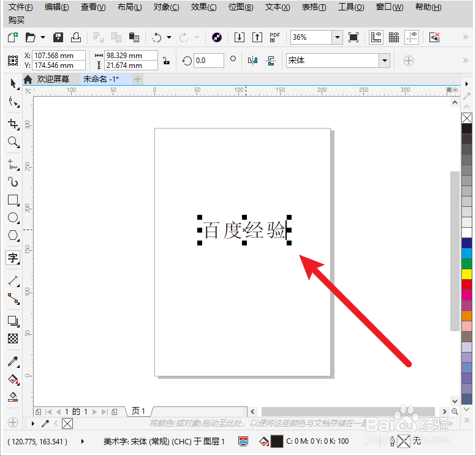
Task: Select the Text tool 字
Action: point(13,258)
